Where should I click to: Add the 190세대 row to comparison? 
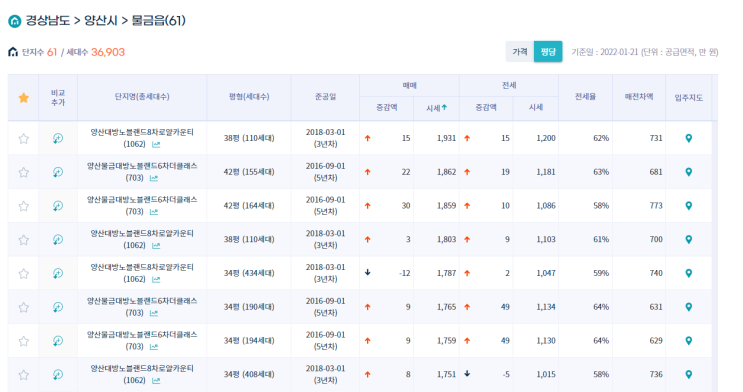pos(58,307)
